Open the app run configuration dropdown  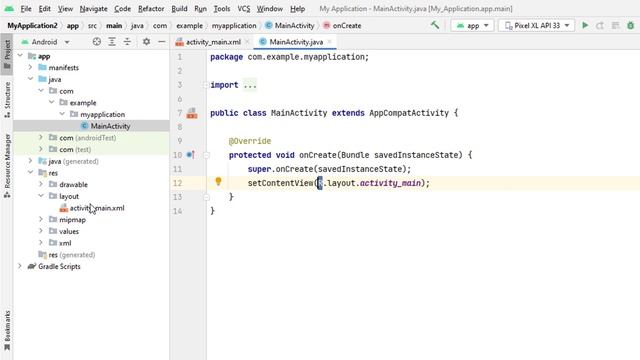(x=472, y=25)
